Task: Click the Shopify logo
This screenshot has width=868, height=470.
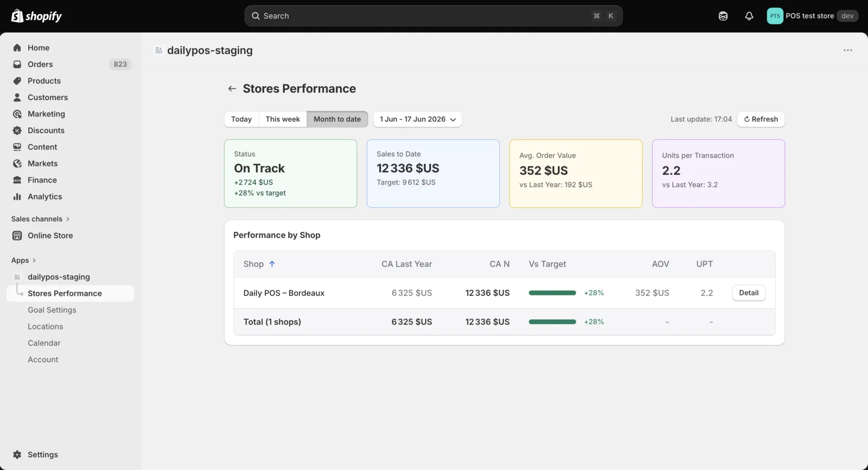Action: (36, 16)
